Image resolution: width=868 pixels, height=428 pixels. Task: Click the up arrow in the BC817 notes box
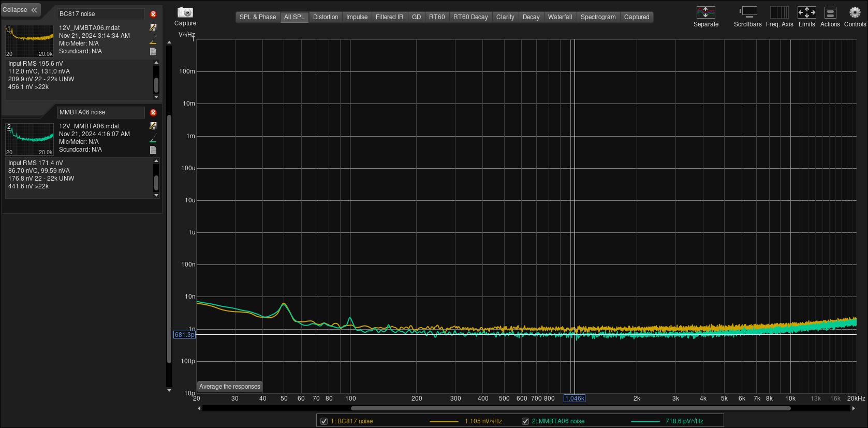156,63
